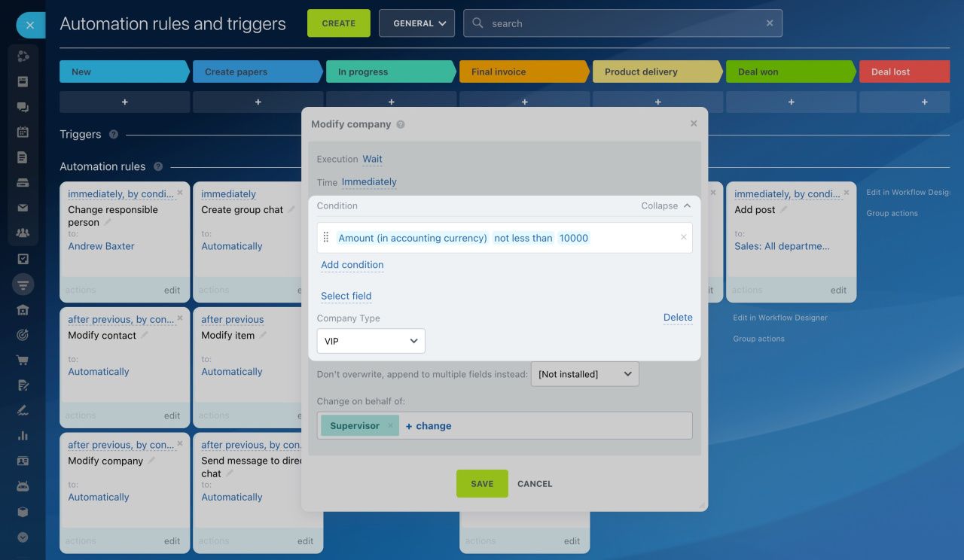The image size is (964, 560).
Task: Click the SAVE button
Action: click(x=482, y=484)
